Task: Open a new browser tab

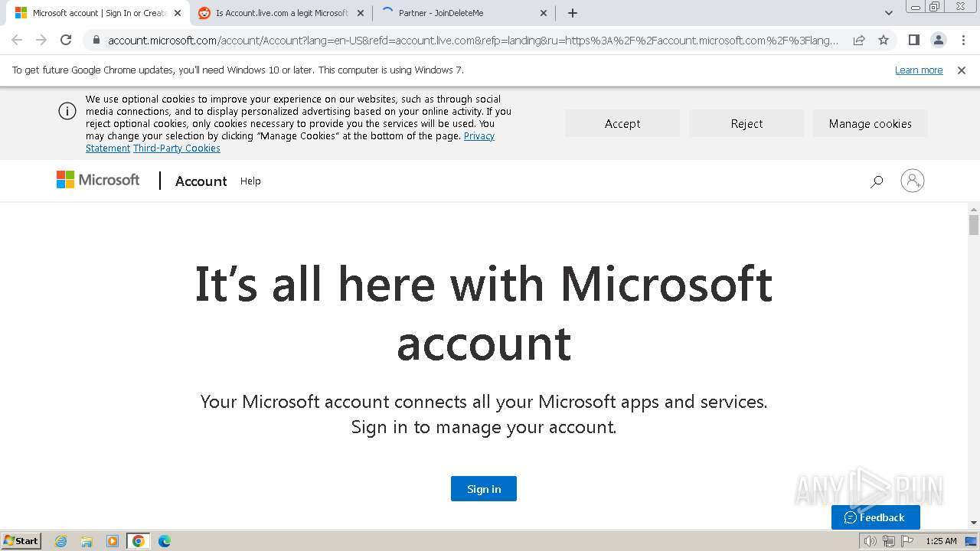Action: coord(573,13)
